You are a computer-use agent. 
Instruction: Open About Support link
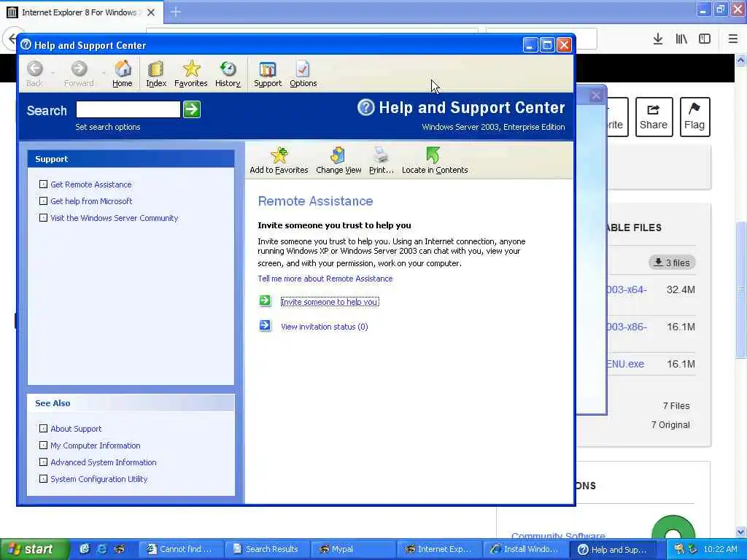[x=76, y=429]
